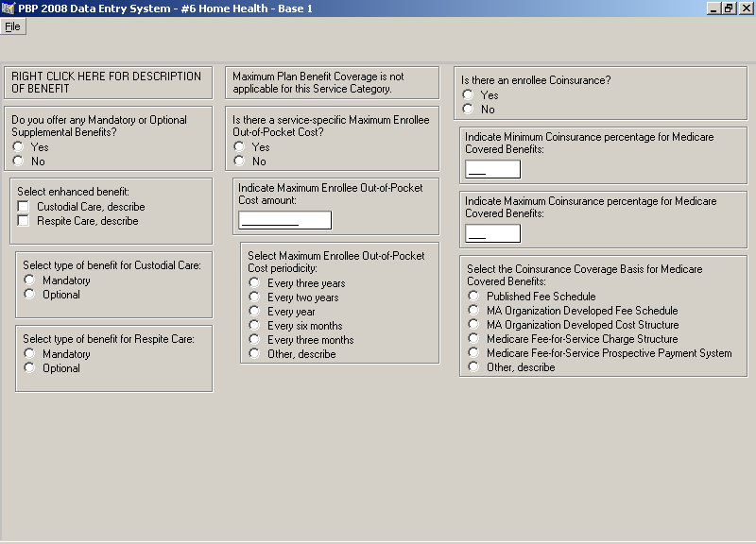The width and height of the screenshot is (756, 544).
Task: Click the Maximum Plan Benefit Coverage notice text
Action: [x=318, y=82]
